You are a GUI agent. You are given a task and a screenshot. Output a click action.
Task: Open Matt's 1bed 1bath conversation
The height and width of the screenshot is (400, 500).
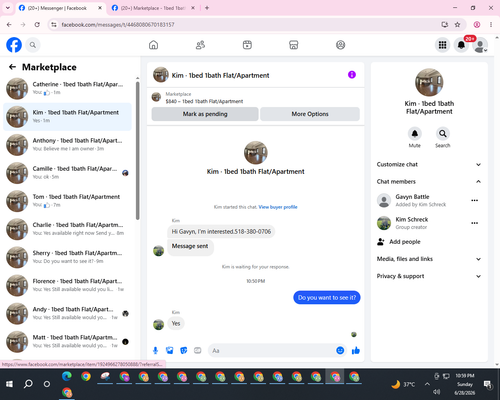[x=68, y=341]
